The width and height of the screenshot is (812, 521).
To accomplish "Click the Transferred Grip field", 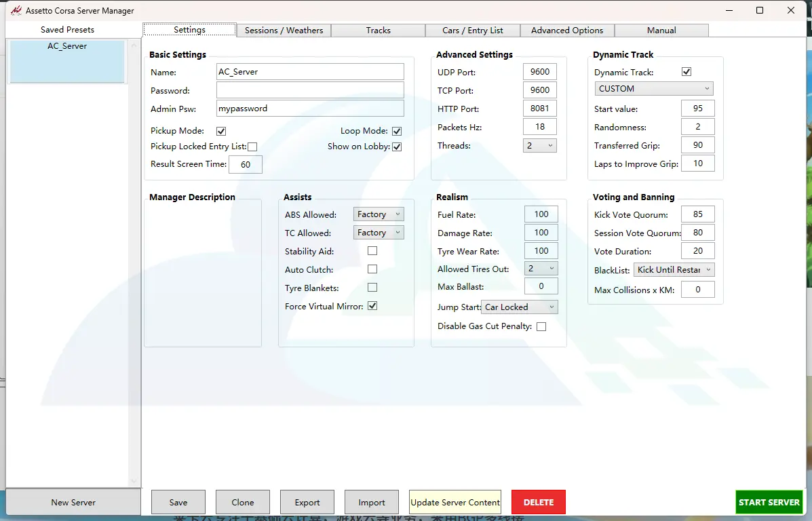I will tap(697, 145).
